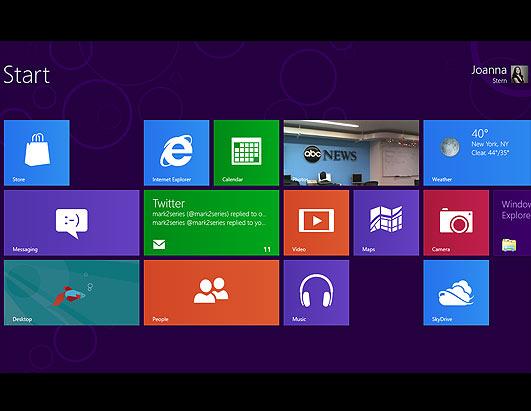Image resolution: width=531 pixels, height=411 pixels.
Task: Launch the Video tile
Action: click(x=316, y=223)
